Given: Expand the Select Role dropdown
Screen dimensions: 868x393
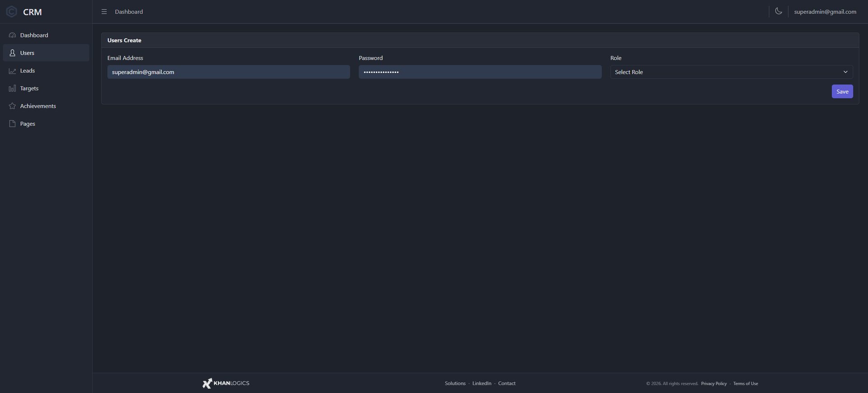Looking at the screenshot, I should tap(731, 72).
